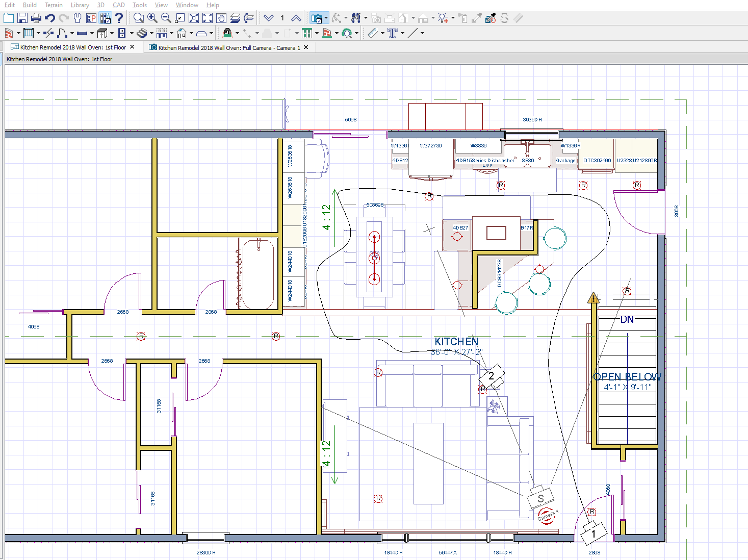
Task: Click the Add Lights bulb icon
Action: pos(443,18)
